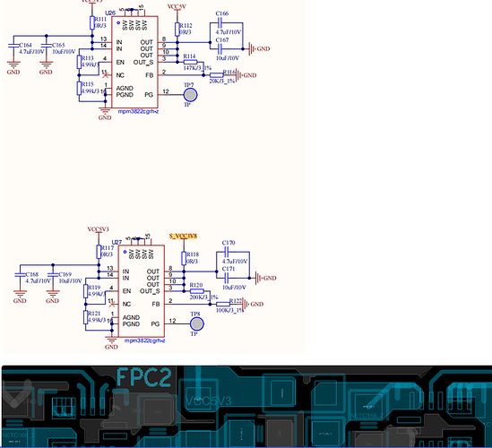The width and height of the screenshot is (492, 448).
Task: Select capacitor C168 label
Action: click(x=32, y=274)
